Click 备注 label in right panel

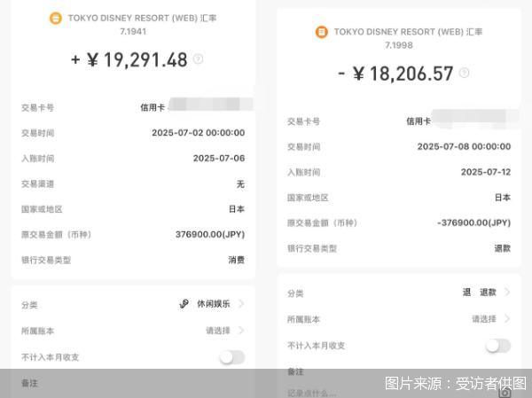(295, 372)
